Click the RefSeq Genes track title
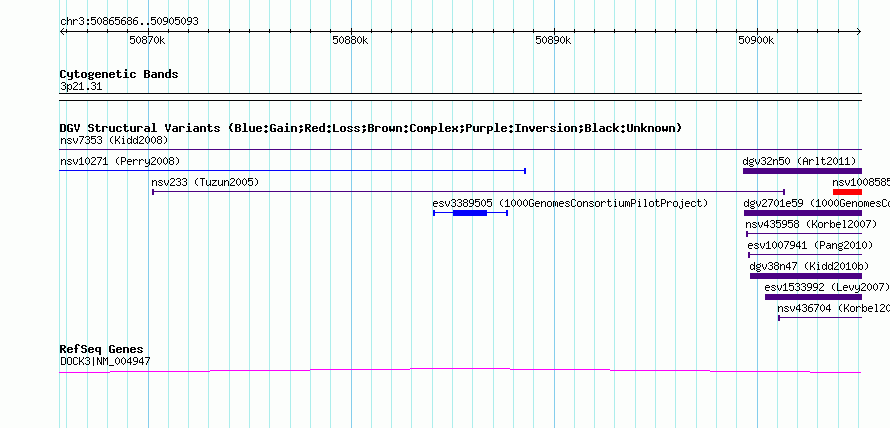The image size is (890, 428). [102, 349]
